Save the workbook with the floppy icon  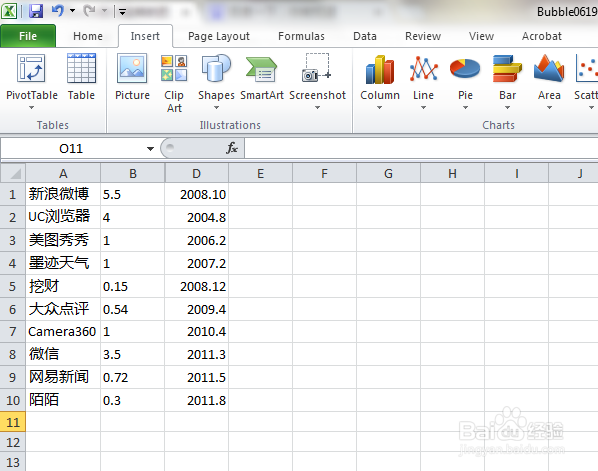[36, 11]
